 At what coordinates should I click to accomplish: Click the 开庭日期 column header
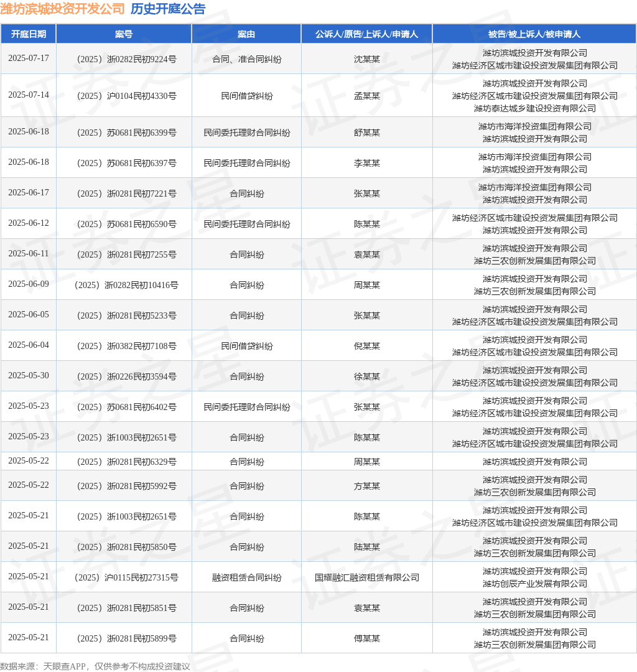click(28, 34)
